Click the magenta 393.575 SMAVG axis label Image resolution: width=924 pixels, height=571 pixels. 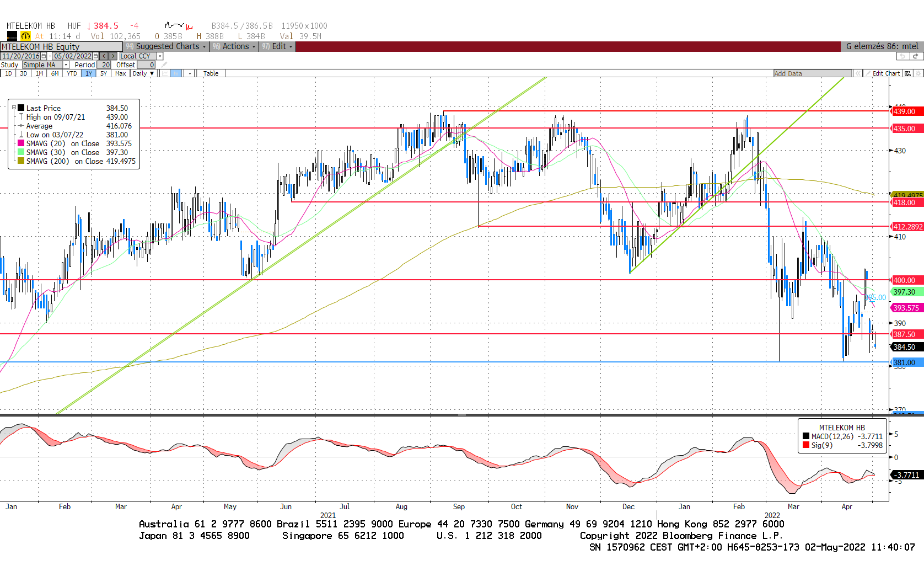click(907, 308)
